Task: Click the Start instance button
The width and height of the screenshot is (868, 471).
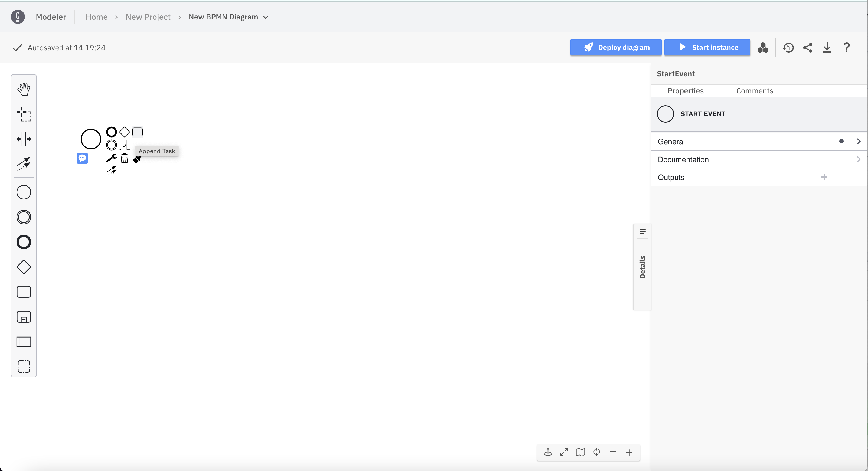Action: pyautogui.click(x=707, y=47)
